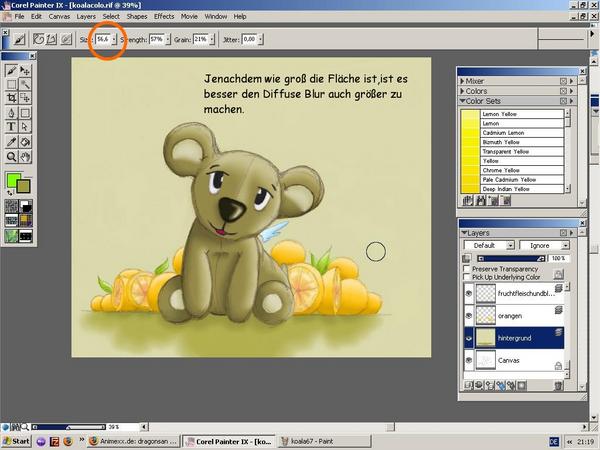Image resolution: width=600 pixels, height=450 pixels.
Task: Open the Paper selector in toolbox
Action: (11, 206)
